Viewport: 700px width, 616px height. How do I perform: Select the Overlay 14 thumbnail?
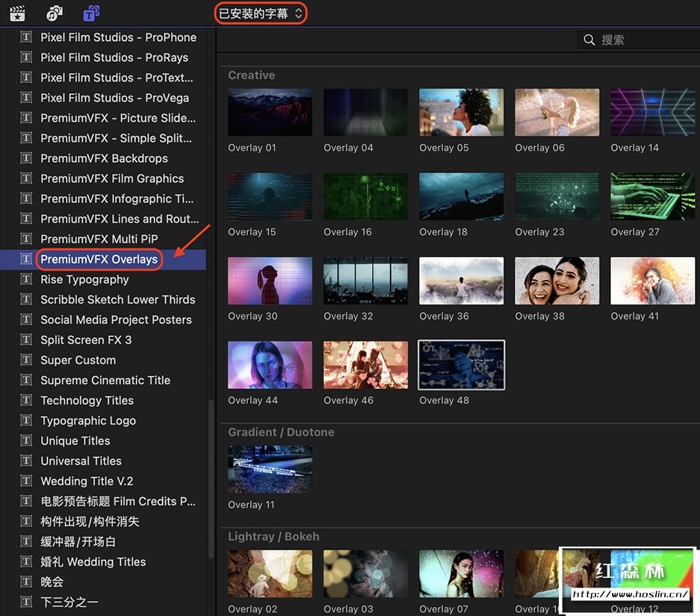pos(653,112)
